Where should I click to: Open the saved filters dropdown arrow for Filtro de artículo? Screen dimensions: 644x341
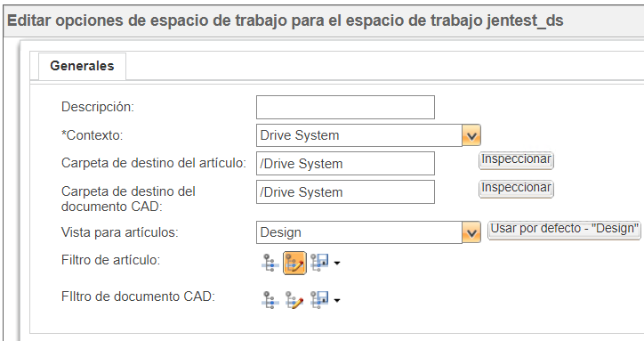pyautogui.click(x=337, y=264)
